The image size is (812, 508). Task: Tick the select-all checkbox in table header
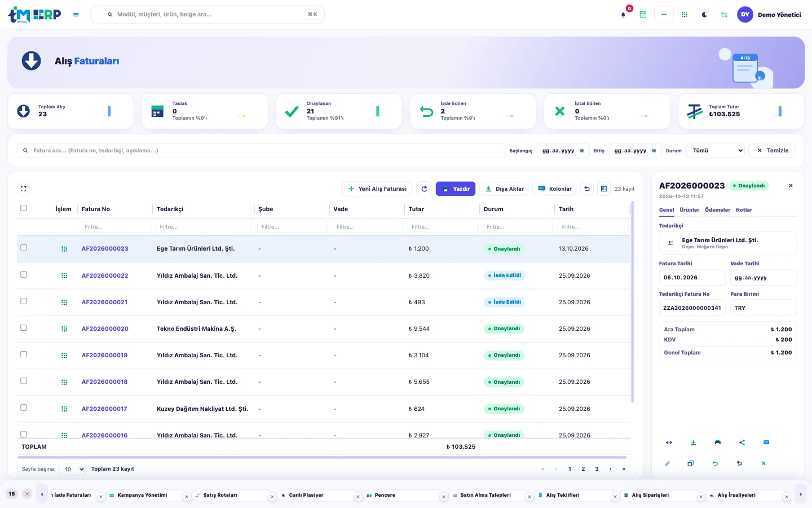click(24, 208)
